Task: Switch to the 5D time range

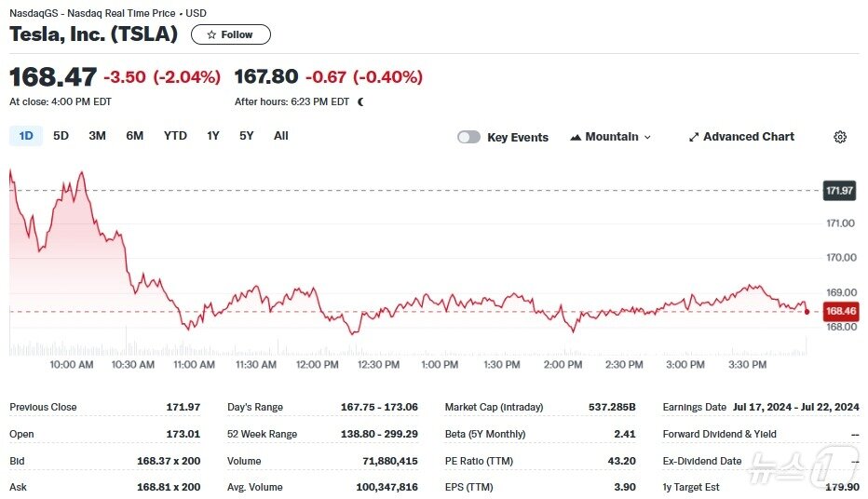Action: click(x=61, y=136)
